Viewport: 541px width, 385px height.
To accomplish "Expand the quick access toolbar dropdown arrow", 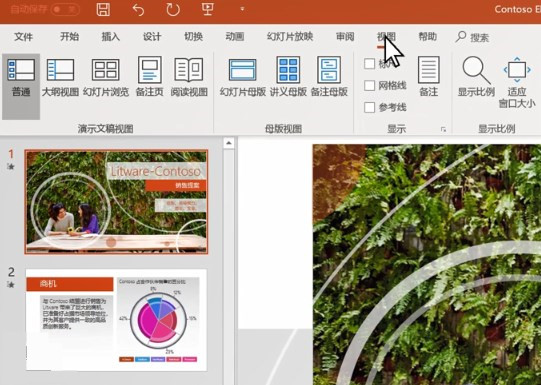I will (242, 9).
